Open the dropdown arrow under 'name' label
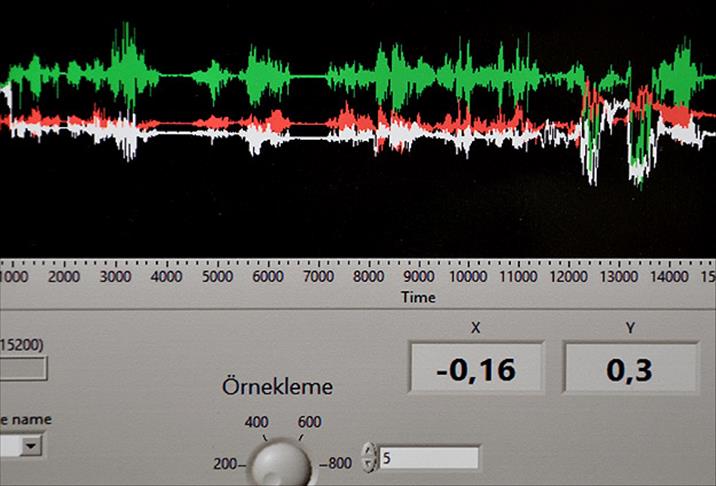 pos(33,446)
